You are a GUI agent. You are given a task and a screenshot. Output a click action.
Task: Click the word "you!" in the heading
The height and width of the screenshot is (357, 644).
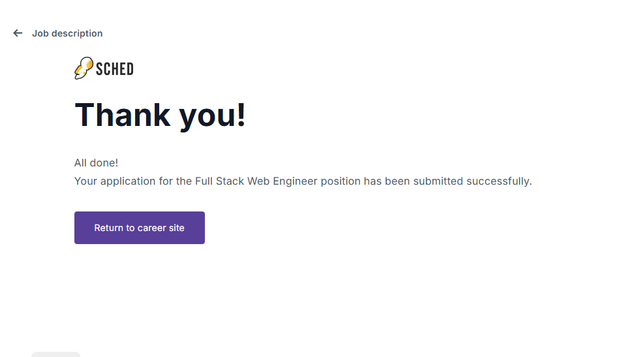tap(213, 115)
